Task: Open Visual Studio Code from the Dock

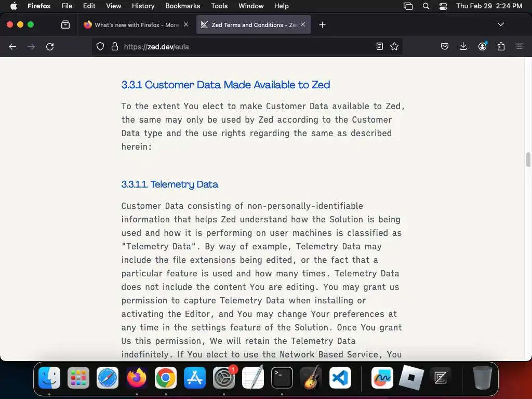Action: click(x=340, y=378)
